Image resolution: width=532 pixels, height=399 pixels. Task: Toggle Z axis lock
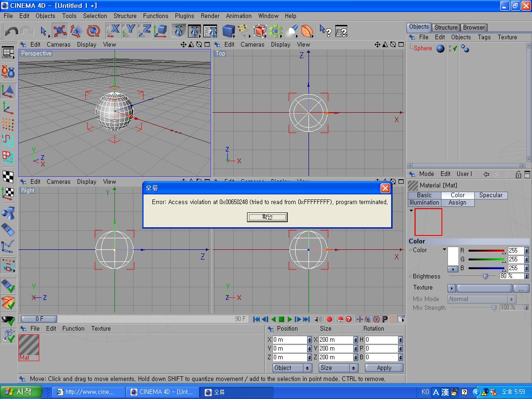pyautogui.click(x=145, y=30)
